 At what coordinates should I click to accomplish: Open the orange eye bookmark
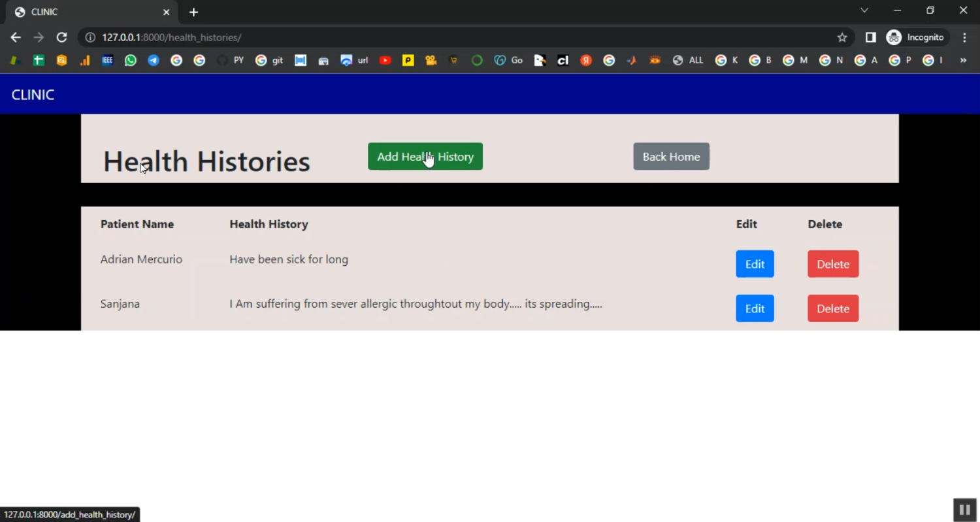pyautogui.click(x=655, y=60)
